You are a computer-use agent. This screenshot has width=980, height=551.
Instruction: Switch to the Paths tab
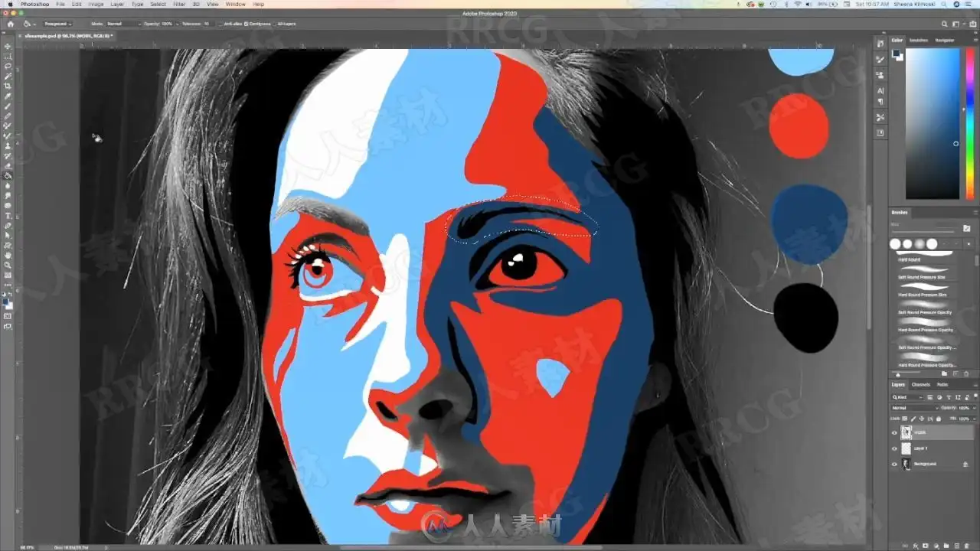tap(942, 384)
